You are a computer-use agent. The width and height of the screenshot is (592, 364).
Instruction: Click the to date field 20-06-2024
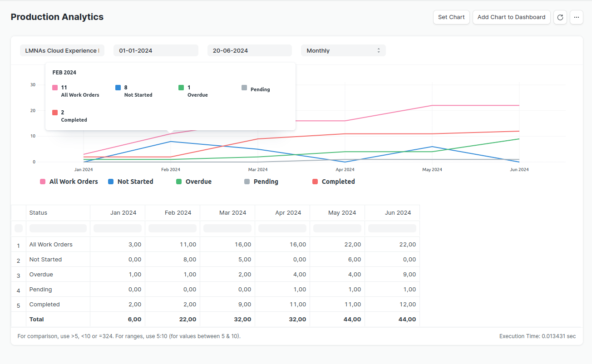[250, 50]
